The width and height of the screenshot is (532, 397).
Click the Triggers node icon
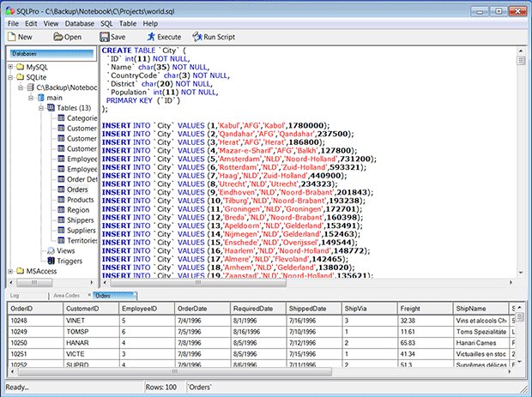[x=51, y=261]
